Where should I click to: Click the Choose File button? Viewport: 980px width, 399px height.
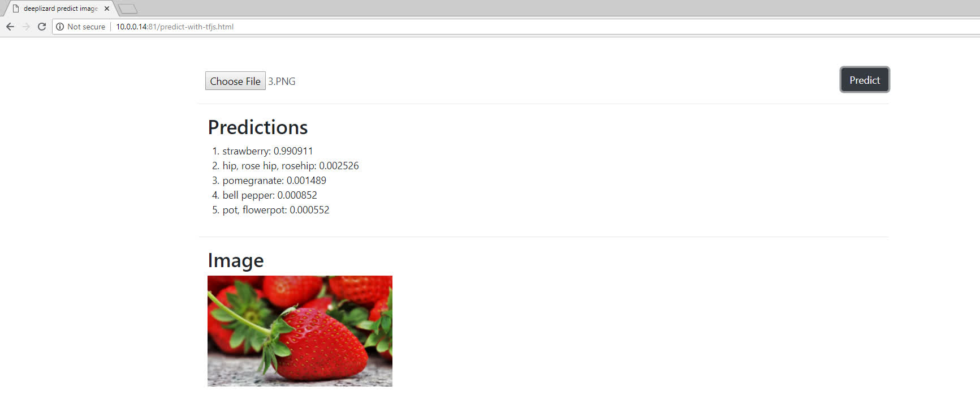click(235, 81)
